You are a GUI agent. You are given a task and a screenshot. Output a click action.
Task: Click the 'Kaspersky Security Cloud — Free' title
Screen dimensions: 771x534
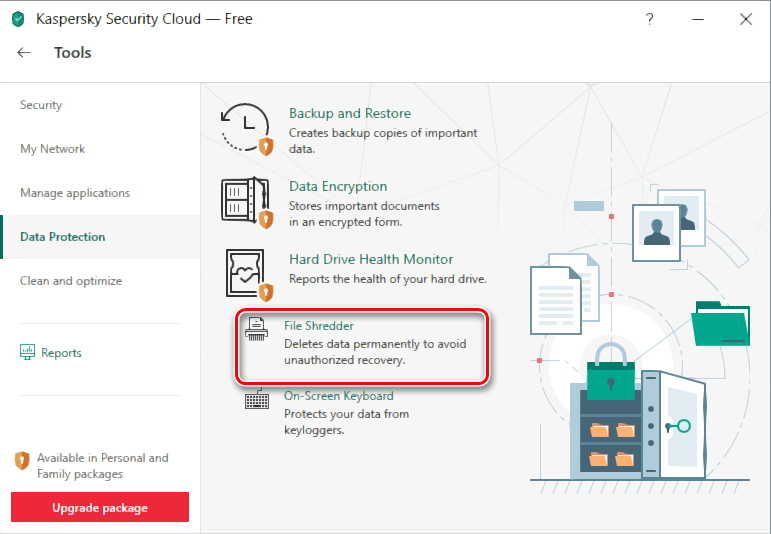(x=144, y=19)
